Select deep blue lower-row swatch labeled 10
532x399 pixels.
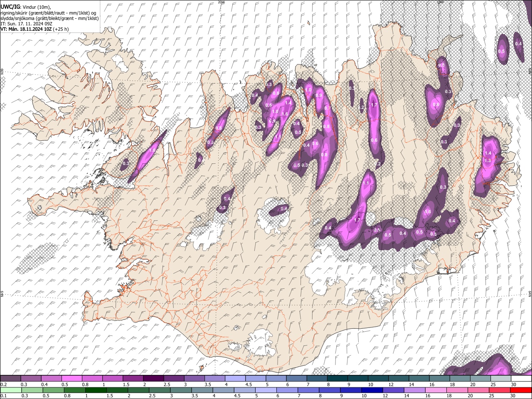(x=372, y=390)
